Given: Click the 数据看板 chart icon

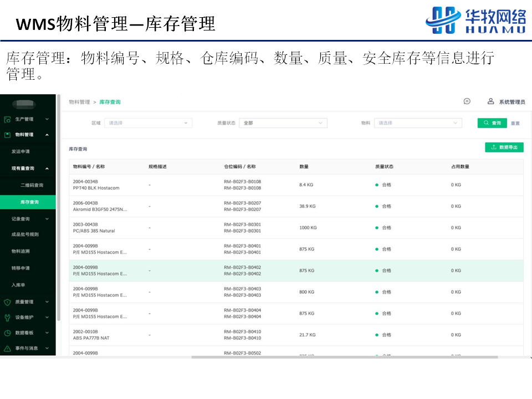Looking at the screenshot, I should point(7,333).
